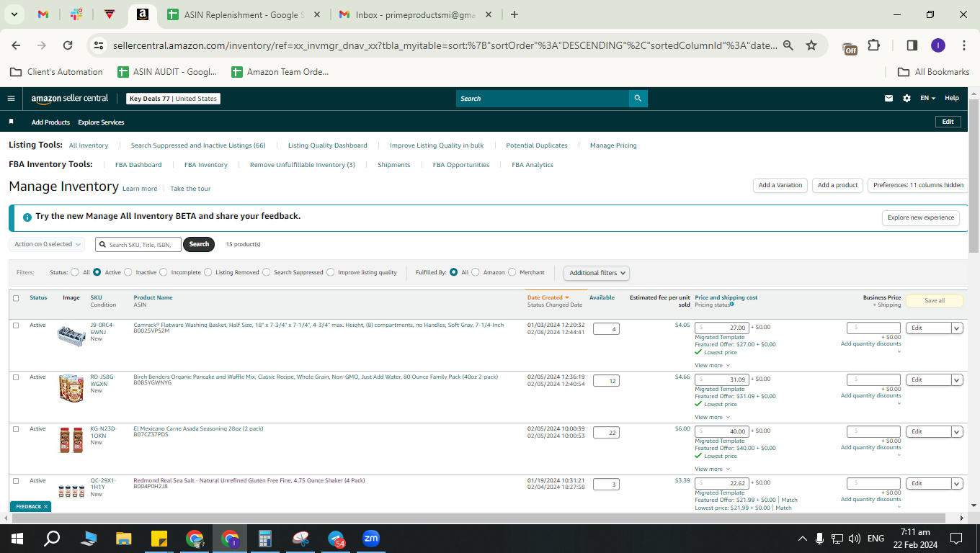Select the Status 'All' radio button

tap(75, 272)
